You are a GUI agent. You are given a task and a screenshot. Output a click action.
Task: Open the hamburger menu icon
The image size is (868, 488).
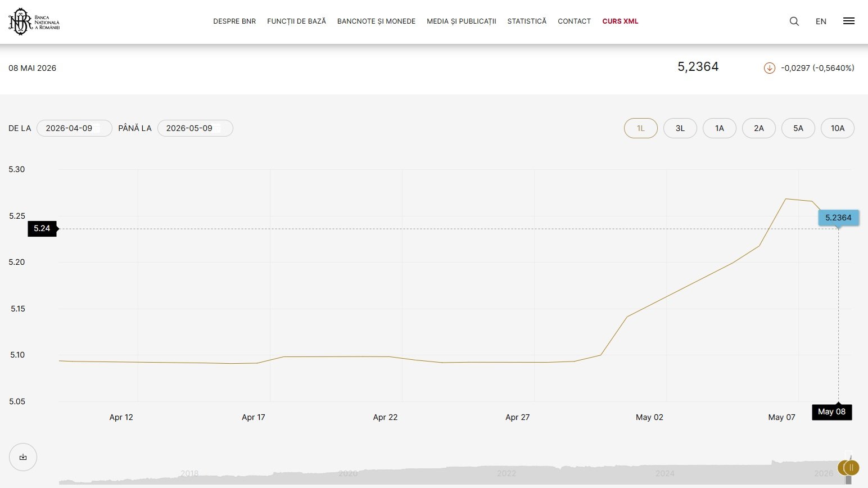click(x=849, y=21)
